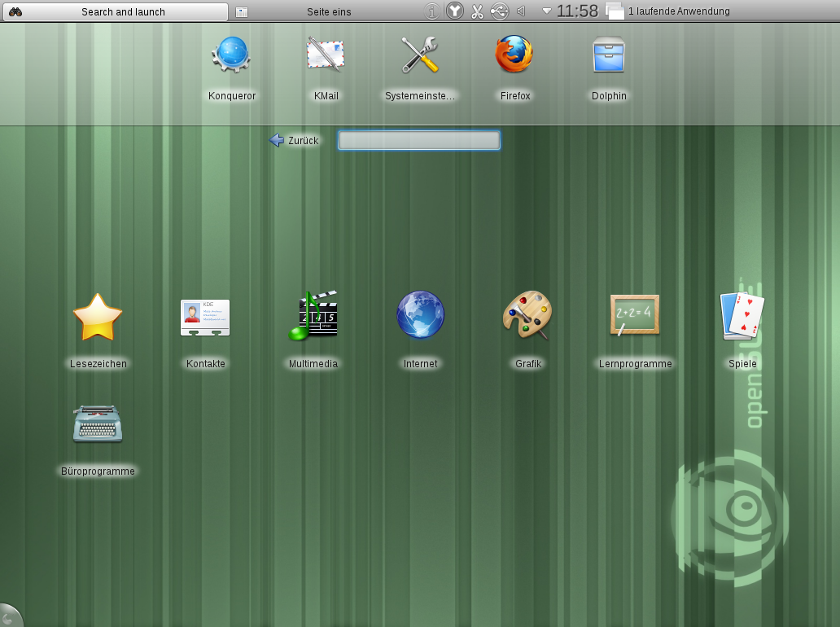Show the 1 laufende Anwendung window list
The width and height of the screenshot is (840, 627).
pyautogui.click(x=667, y=11)
